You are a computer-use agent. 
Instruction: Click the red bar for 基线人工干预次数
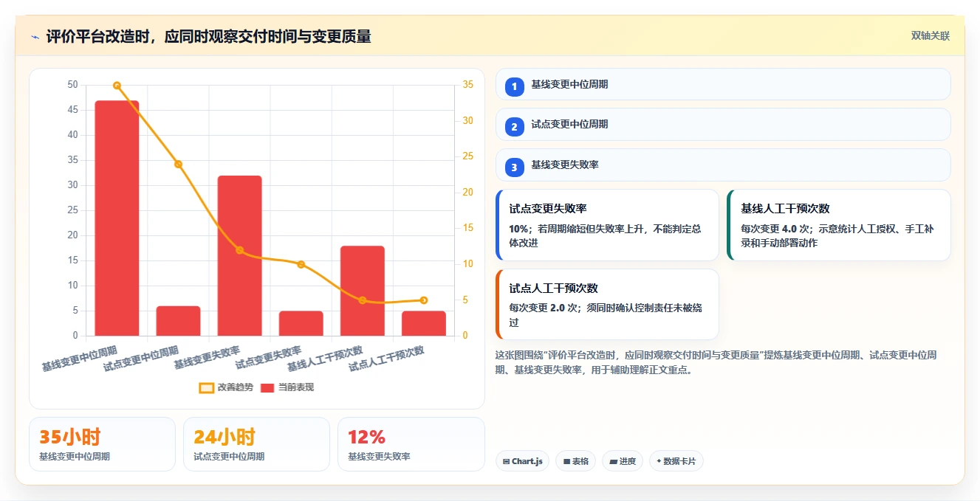[x=362, y=291]
